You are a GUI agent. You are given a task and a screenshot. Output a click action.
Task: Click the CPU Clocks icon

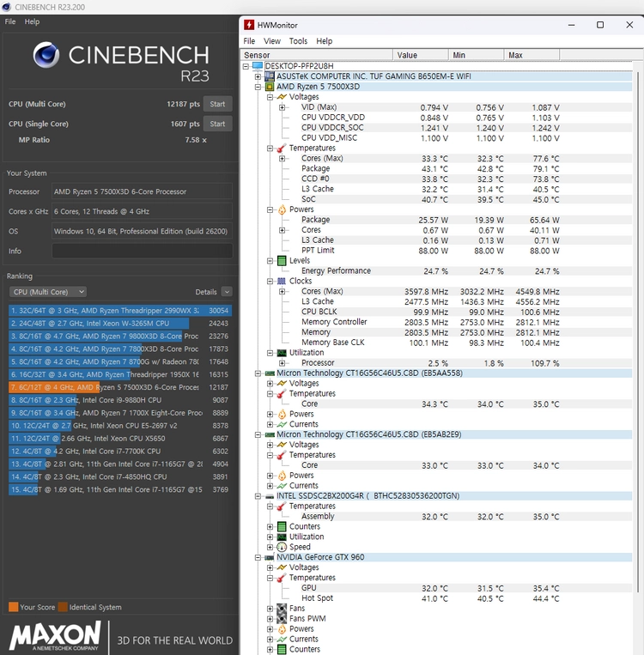[282, 281]
